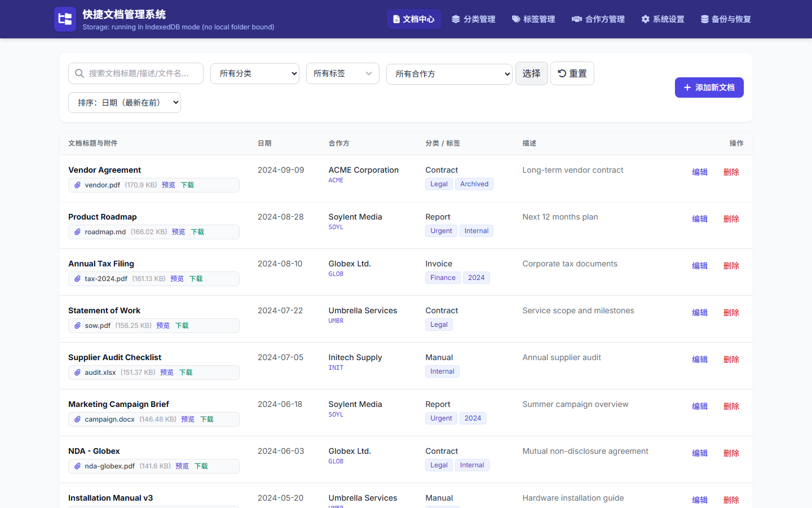Click paperclip icon next to vendor.pdf
812x508 pixels.
(78, 185)
